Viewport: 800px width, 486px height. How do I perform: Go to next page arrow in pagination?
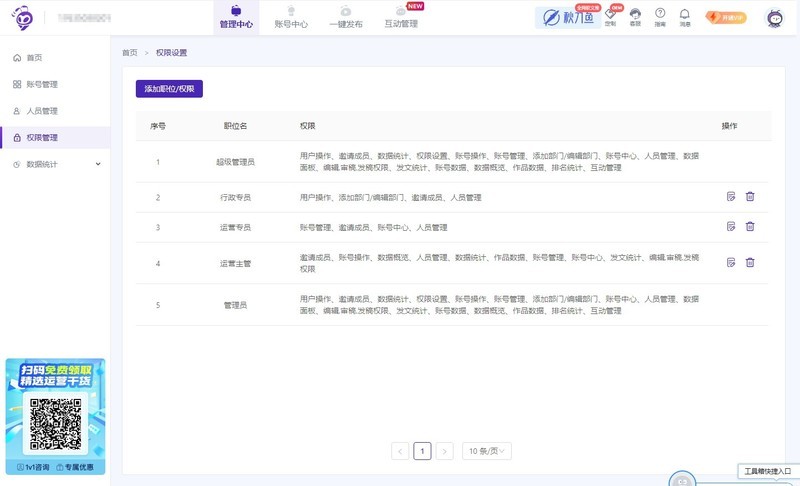point(445,452)
